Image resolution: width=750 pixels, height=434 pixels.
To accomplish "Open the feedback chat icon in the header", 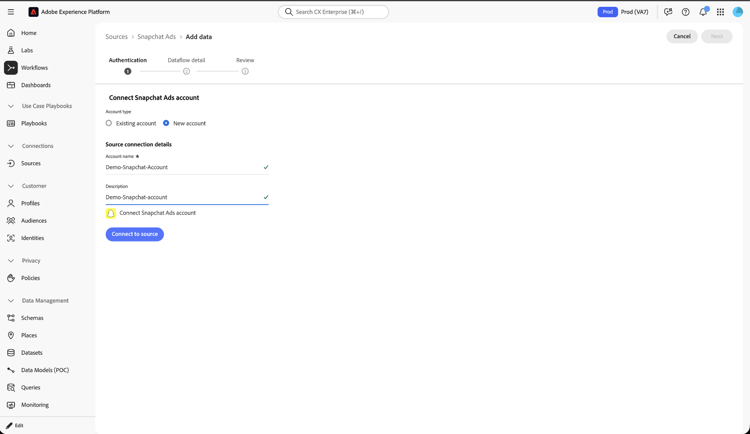I will click(668, 12).
